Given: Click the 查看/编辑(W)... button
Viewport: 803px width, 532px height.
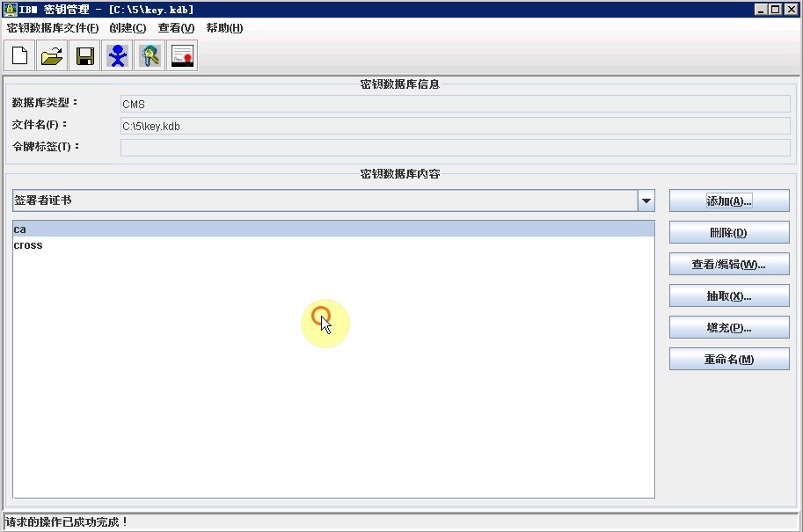Looking at the screenshot, I should coord(728,265).
